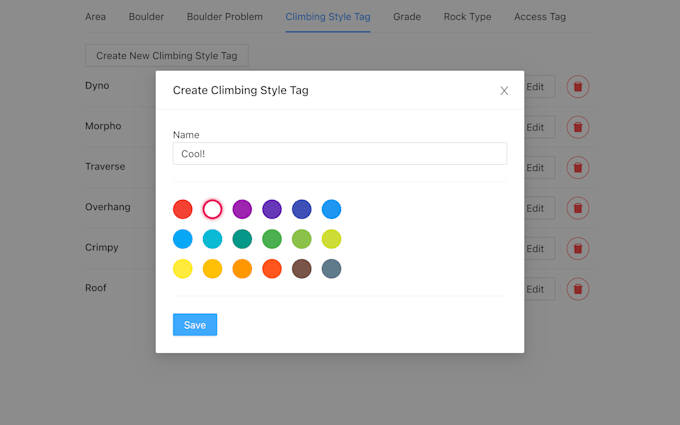The height and width of the screenshot is (425, 680).
Task: Open the Grade tab
Action: [x=407, y=16]
